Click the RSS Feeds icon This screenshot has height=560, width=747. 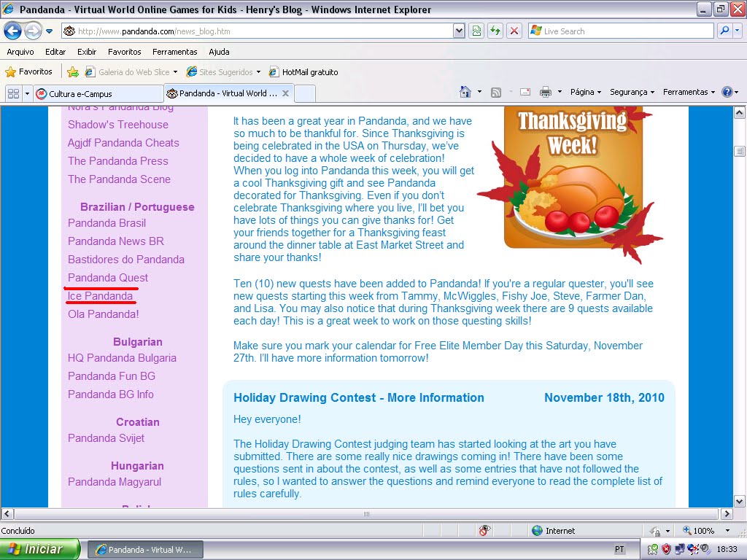496,93
